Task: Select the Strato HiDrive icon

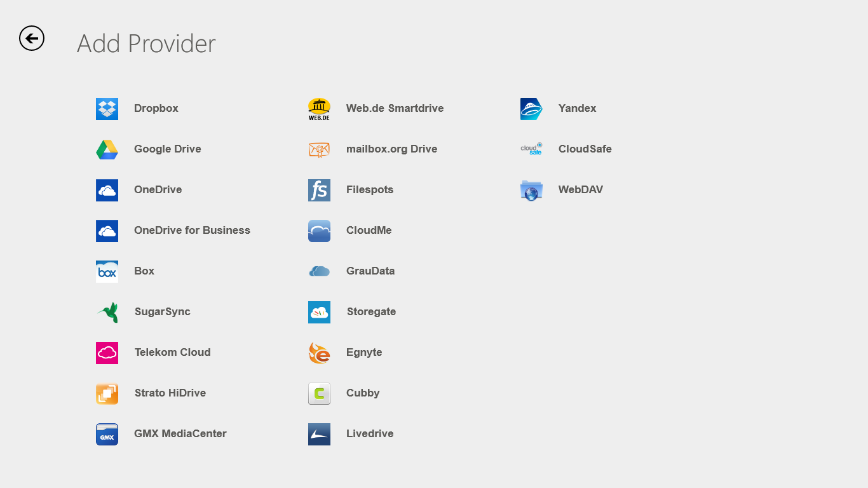Action: tap(107, 393)
